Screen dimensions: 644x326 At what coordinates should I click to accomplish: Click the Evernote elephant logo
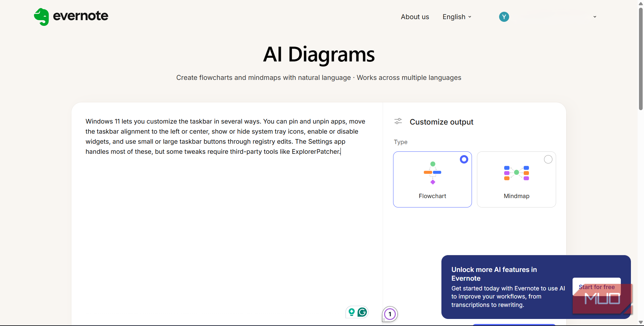[42, 17]
